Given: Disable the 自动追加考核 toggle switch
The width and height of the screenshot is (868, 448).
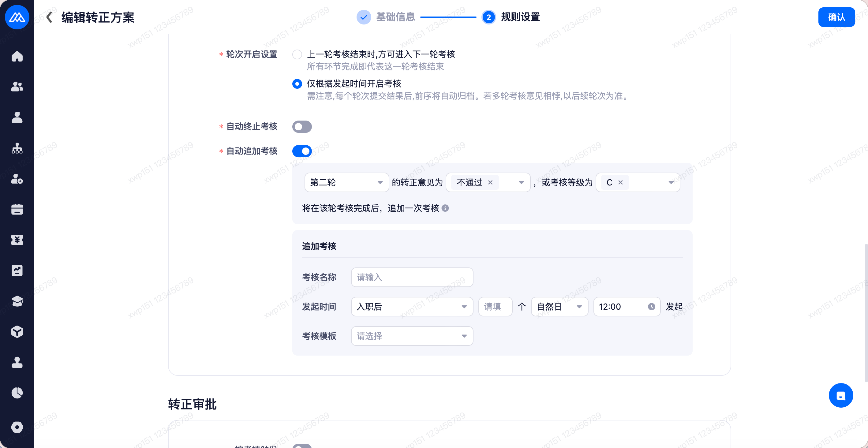Looking at the screenshot, I should 302,151.
